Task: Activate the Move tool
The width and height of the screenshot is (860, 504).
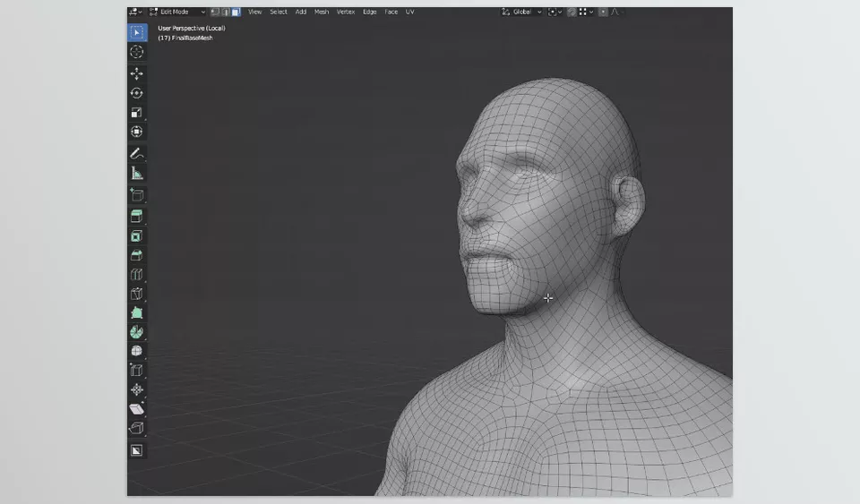Action: (x=137, y=73)
